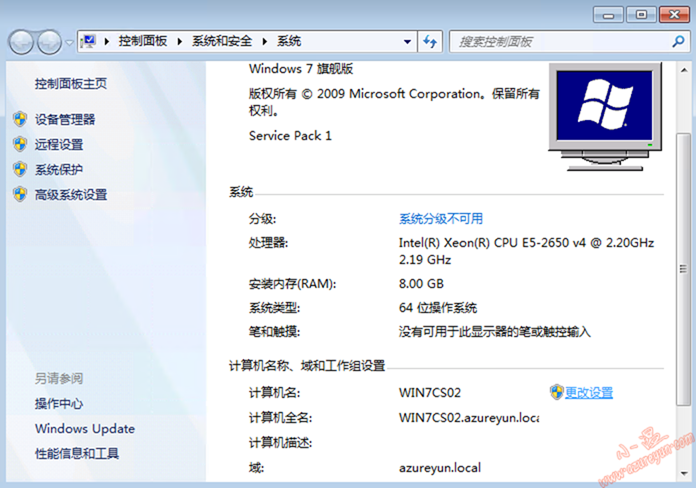Click the shield icon beside 系统保护
Image resolution: width=696 pixels, height=488 pixels.
20,169
